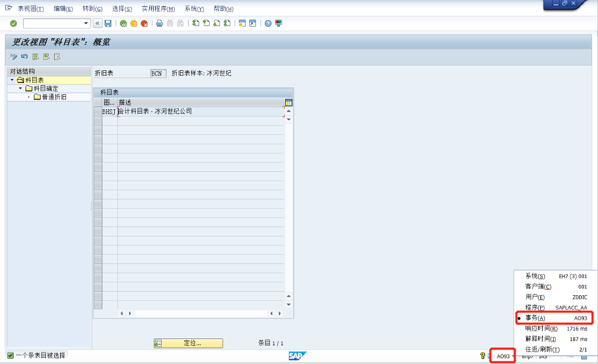Open the 实用程序(M) menu
598x364 pixels.
(158, 8)
